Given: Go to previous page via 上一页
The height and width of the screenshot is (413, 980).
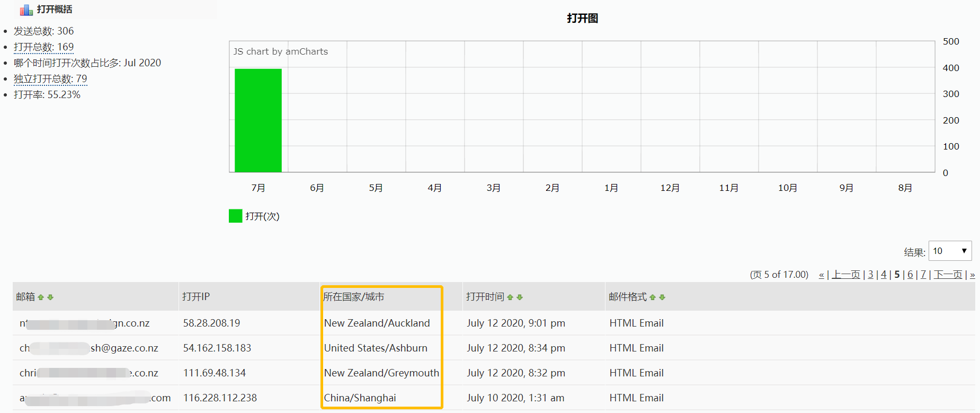Looking at the screenshot, I should 846,275.
